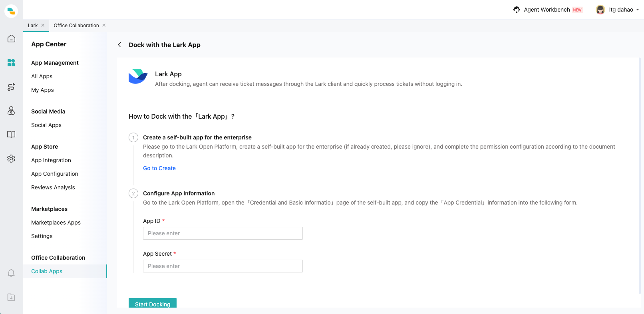Select the App Center grid icon
Viewport: 644px width, 314px height.
11,63
